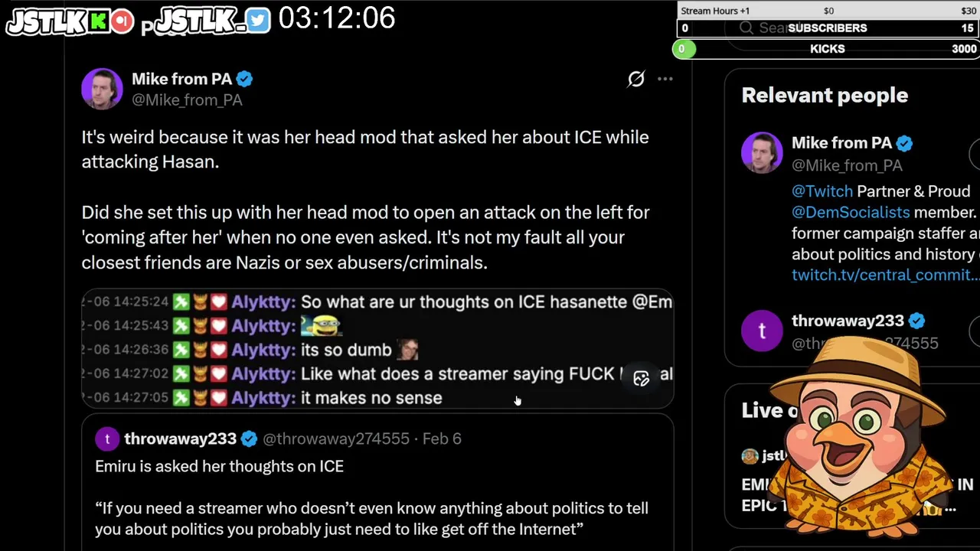Open the embedded chat log screenshot
Viewport: 980px width, 551px height.
pyautogui.click(x=377, y=349)
